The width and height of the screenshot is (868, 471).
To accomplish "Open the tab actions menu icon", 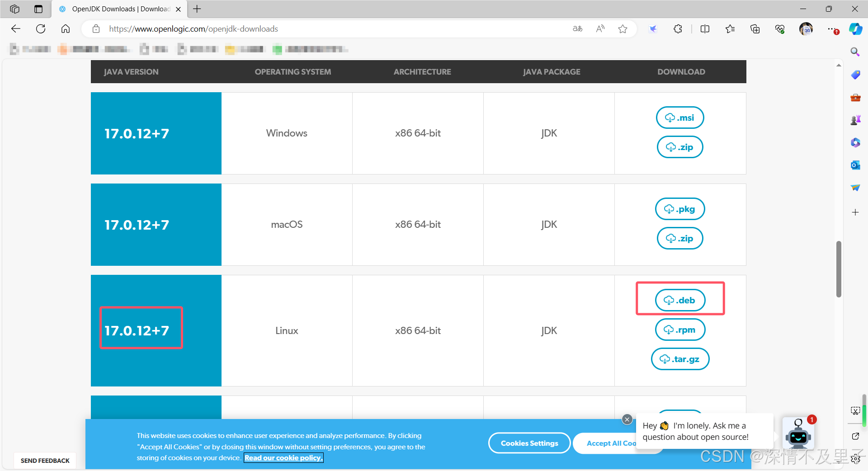I will click(38, 9).
